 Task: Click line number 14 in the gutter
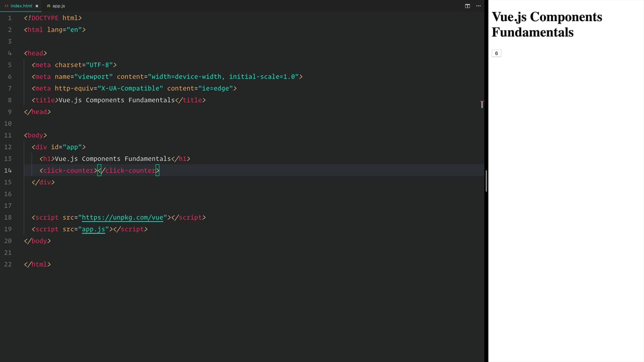click(x=8, y=170)
